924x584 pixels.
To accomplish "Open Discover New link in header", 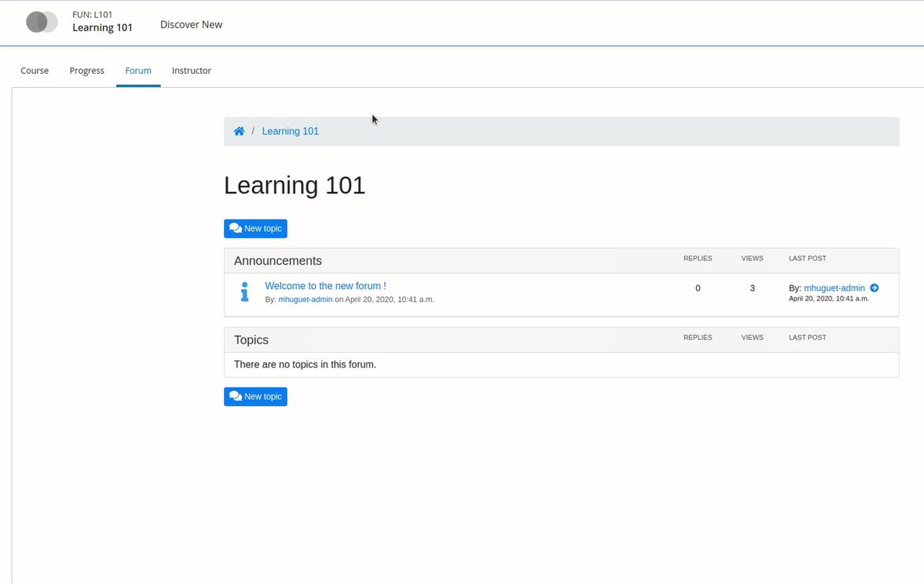I will (x=191, y=24).
